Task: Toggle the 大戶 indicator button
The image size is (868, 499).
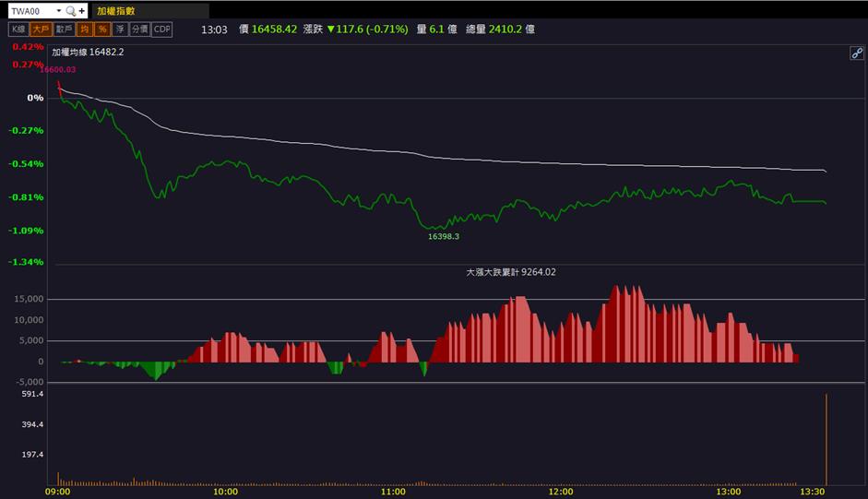Action: point(41,30)
